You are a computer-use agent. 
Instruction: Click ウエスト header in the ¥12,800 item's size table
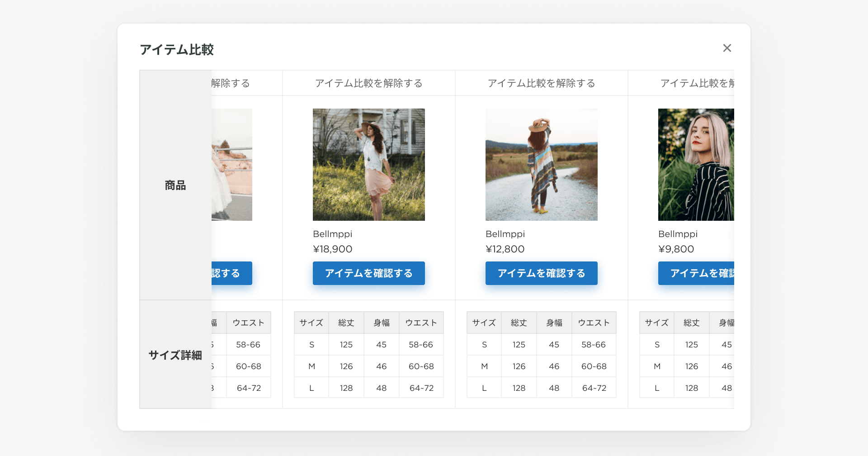(594, 323)
